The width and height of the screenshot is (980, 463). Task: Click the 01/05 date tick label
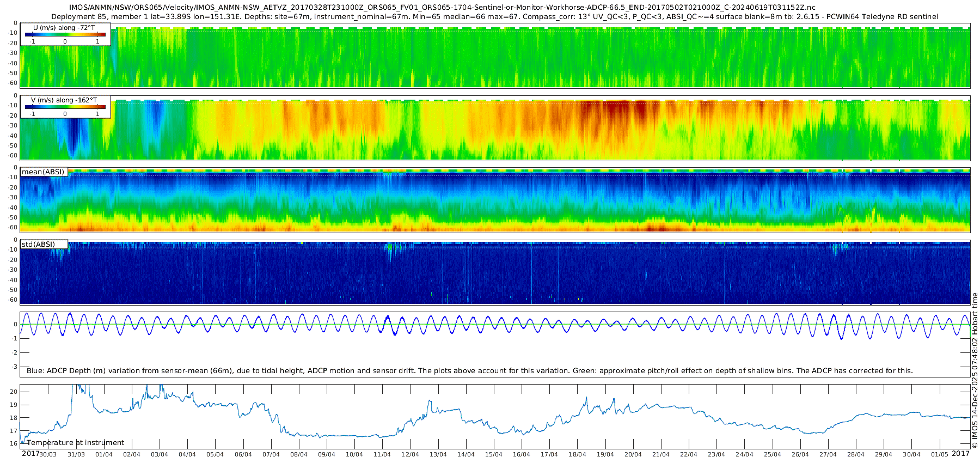940,455
